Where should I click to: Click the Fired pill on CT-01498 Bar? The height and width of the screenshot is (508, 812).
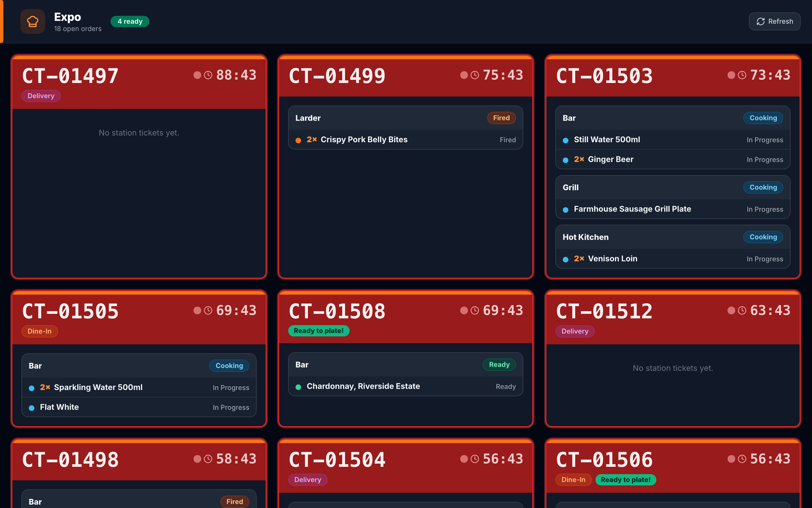click(235, 502)
